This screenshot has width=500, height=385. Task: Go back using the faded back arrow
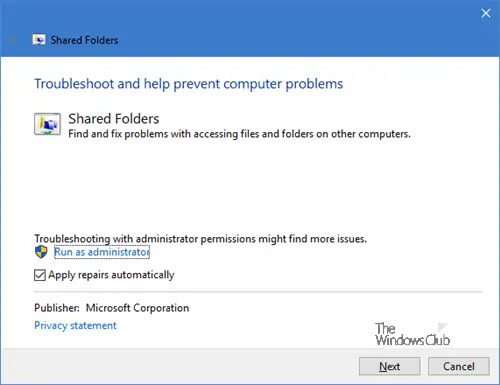[x=13, y=40]
